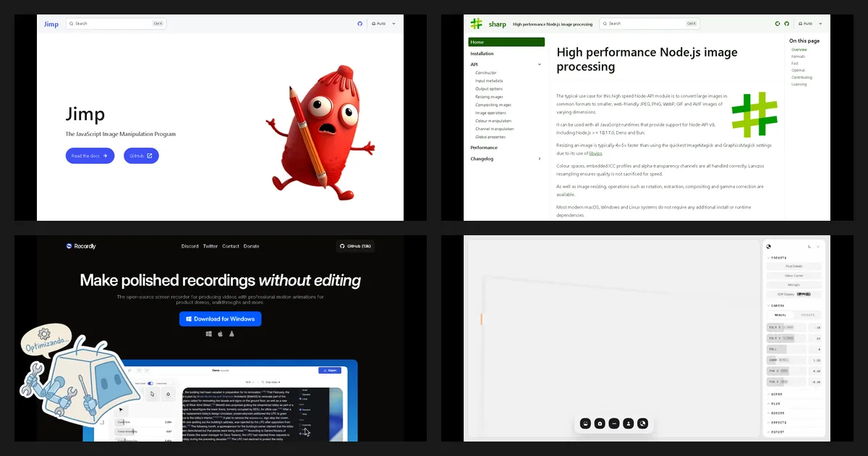868x456 pixels.
Task: Open the GitHub icon in sharp header
Action: 786,24
